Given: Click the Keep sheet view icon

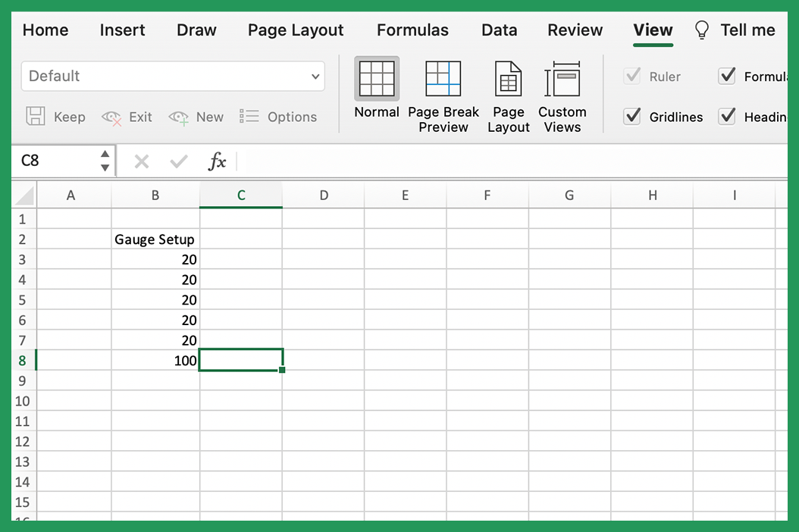Looking at the screenshot, I should pos(35,116).
